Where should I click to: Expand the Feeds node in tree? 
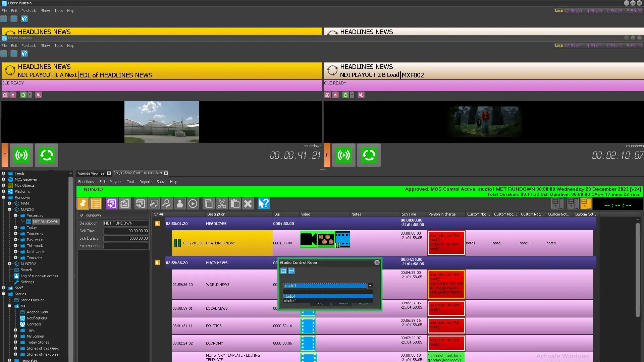point(3,173)
